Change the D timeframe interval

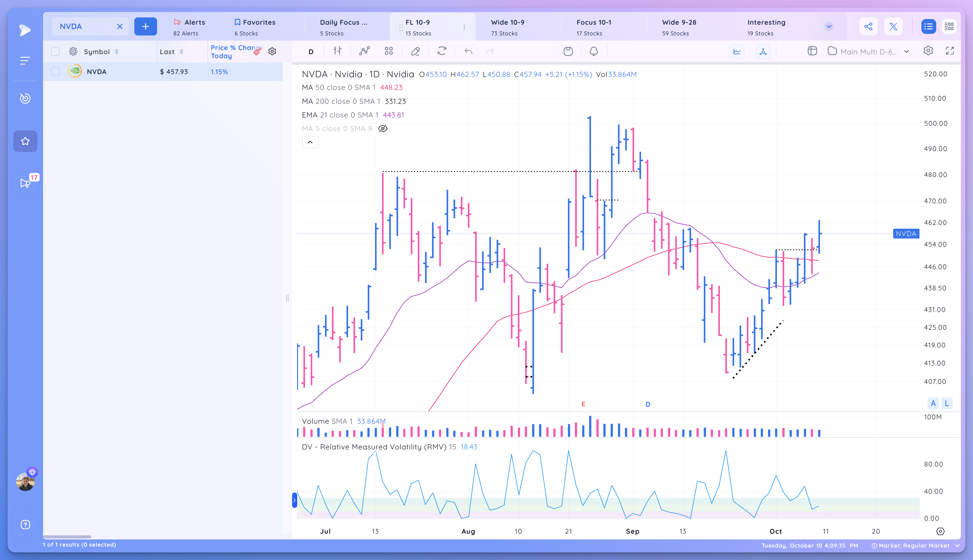click(x=311, y=52)
